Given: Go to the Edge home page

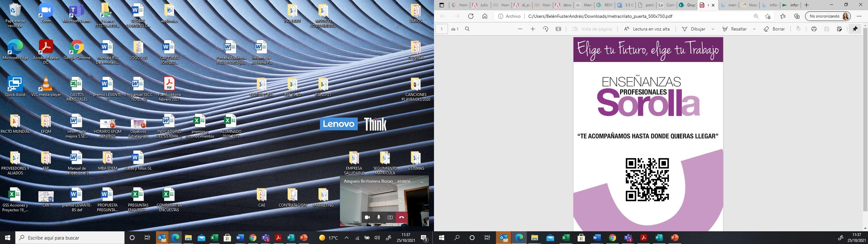Looking at the screenshot, I should point(485,16).
